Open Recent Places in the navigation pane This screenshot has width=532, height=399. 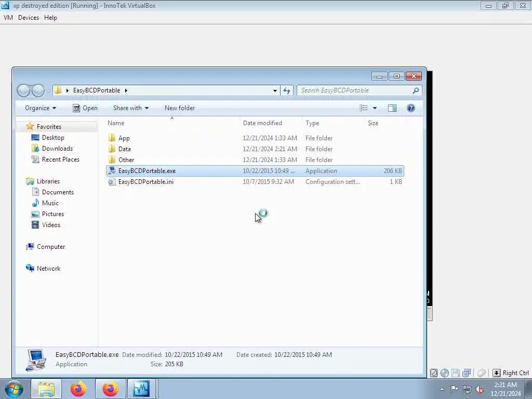pyautogui.click(x=60, y=159)
